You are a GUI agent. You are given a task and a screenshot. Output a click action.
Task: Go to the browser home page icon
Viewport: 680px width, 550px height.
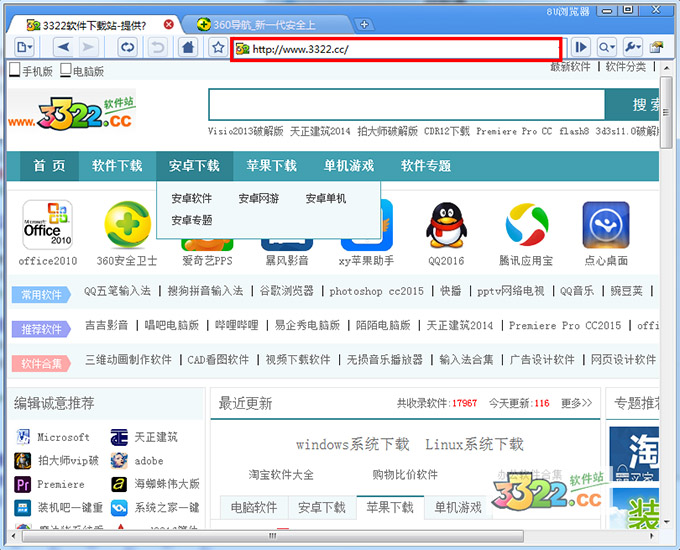[x=188, y=47]
